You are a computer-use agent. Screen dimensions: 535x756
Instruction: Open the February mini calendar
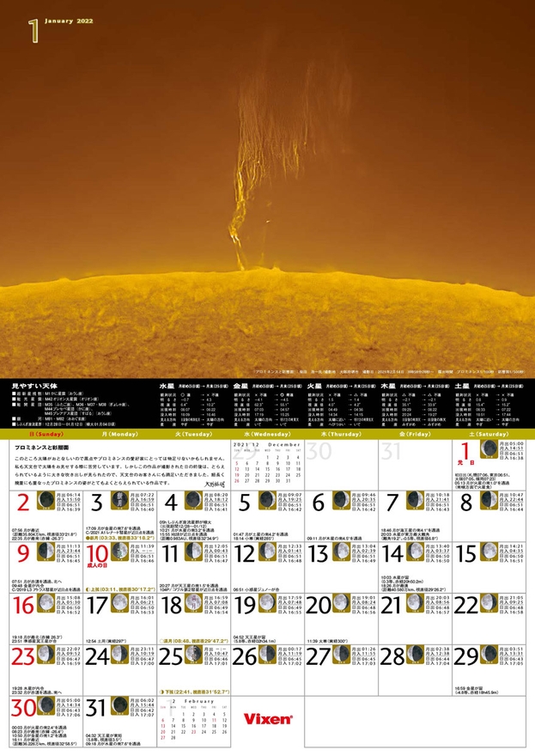tap(194, 718)
